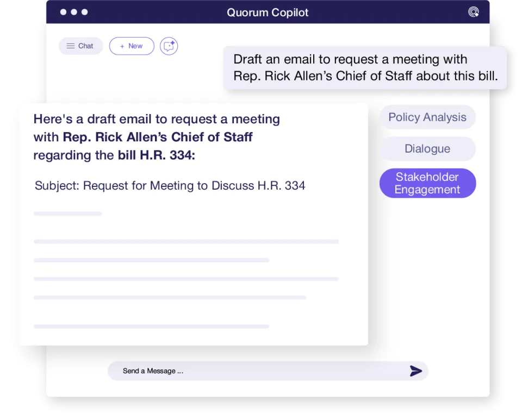Select the Stakeholder Engagement option
Viewport: 522px width, 420px height.
tap(427, 183)
